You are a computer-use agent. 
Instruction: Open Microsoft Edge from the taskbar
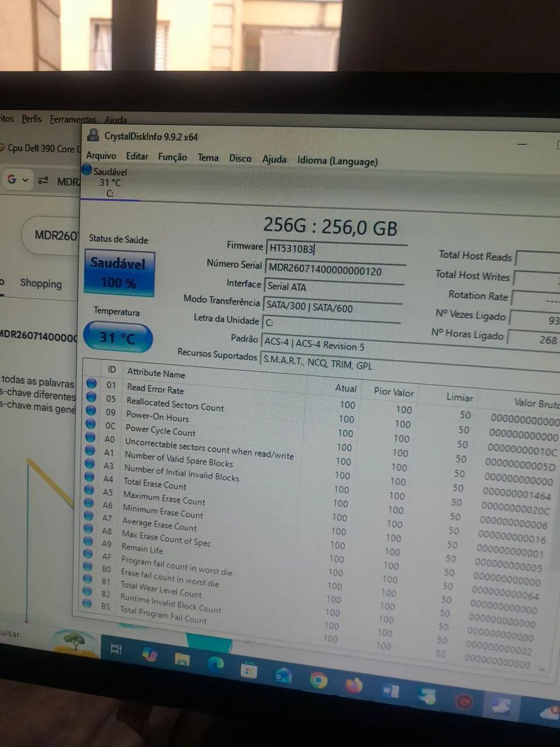(x=215, y=664)
